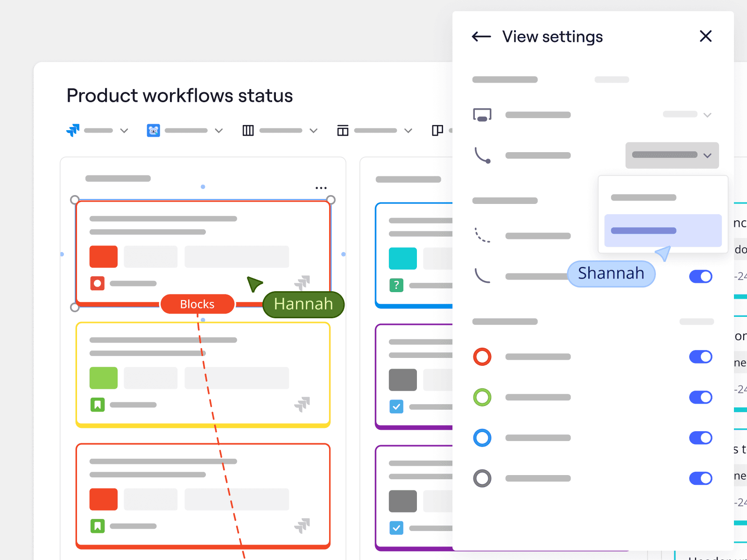
Task: Toggle the red circle switch off
Action: (x=700, y=357)
